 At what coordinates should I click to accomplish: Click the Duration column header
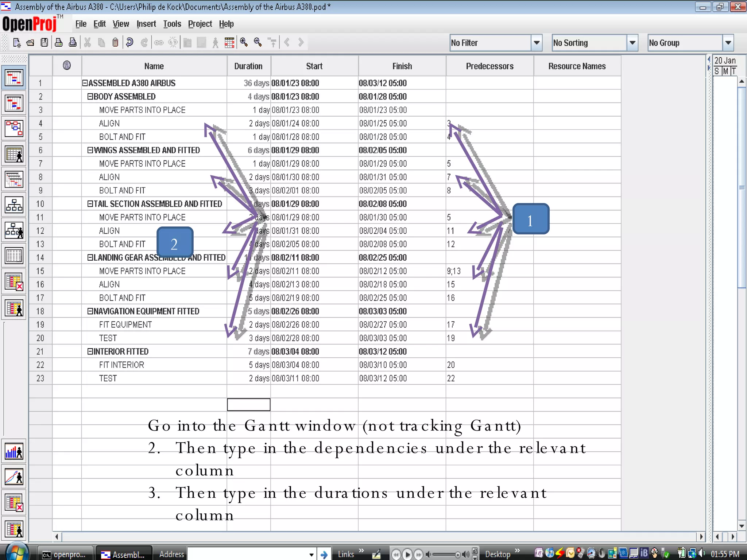pyautogui.click(x=248, y=66)
